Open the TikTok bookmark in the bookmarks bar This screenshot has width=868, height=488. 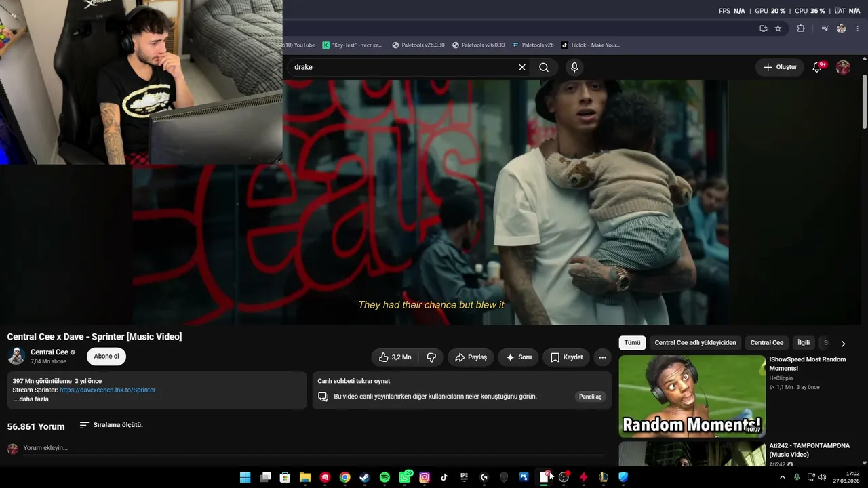(x=591, y=45)
